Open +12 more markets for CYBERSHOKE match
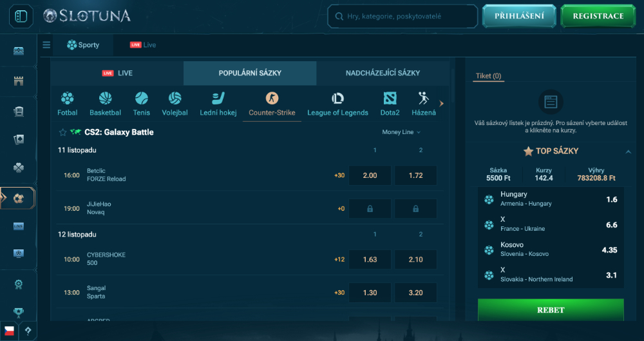644x341 pixels. point(339,260)
